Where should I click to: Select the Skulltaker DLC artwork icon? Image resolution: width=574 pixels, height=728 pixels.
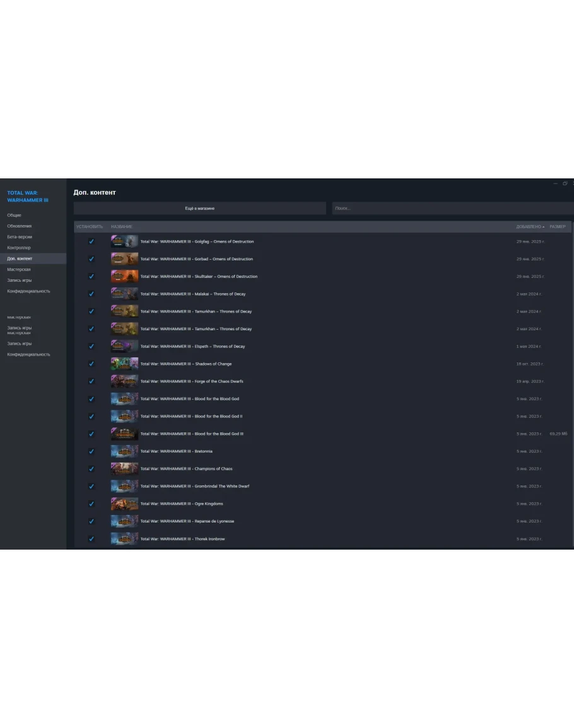point(124,277)
